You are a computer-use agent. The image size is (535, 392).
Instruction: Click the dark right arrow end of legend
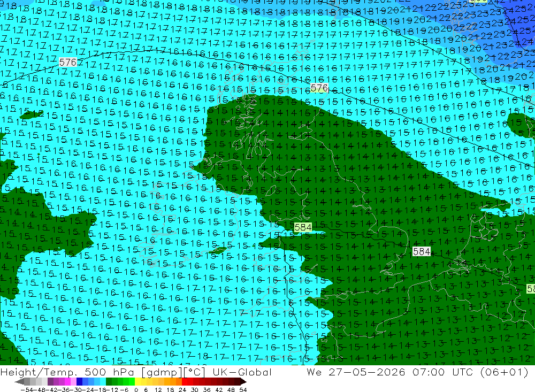(243, 382)
